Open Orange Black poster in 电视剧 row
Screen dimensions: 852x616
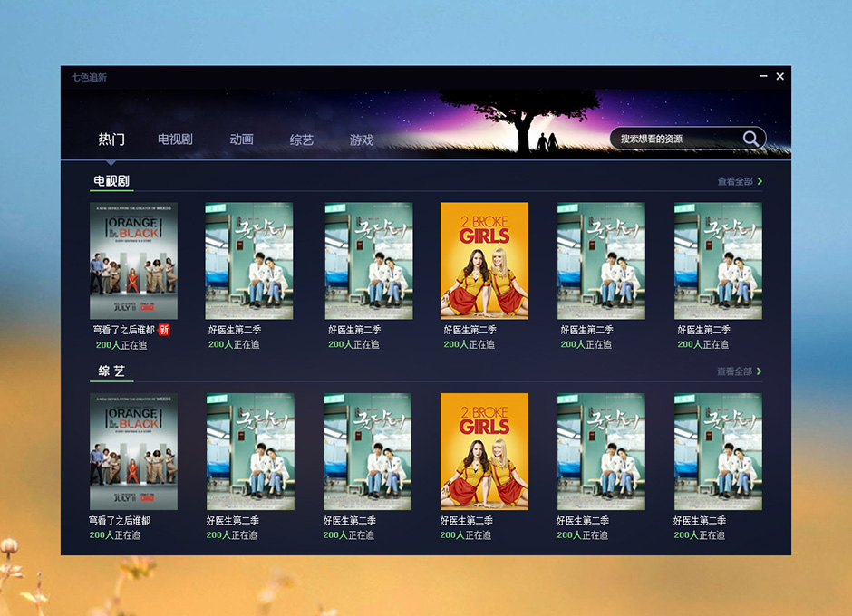click(x=133, y=261)
